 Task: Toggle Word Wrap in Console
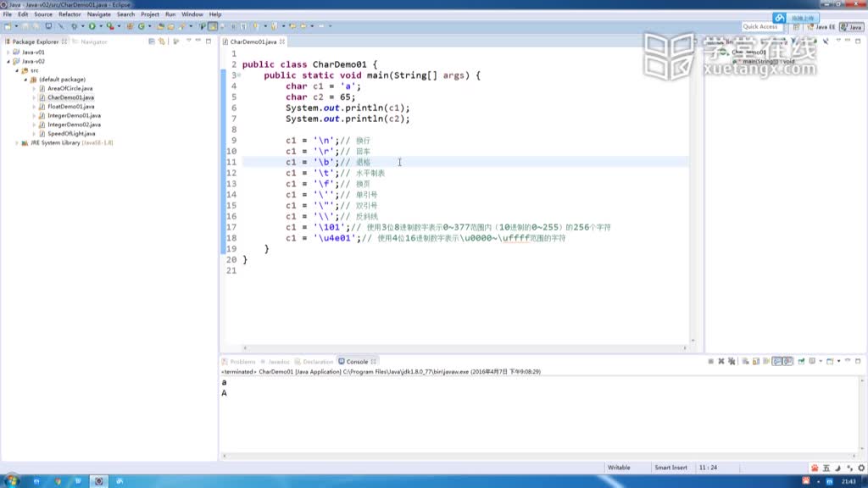(x=766, y=361)
